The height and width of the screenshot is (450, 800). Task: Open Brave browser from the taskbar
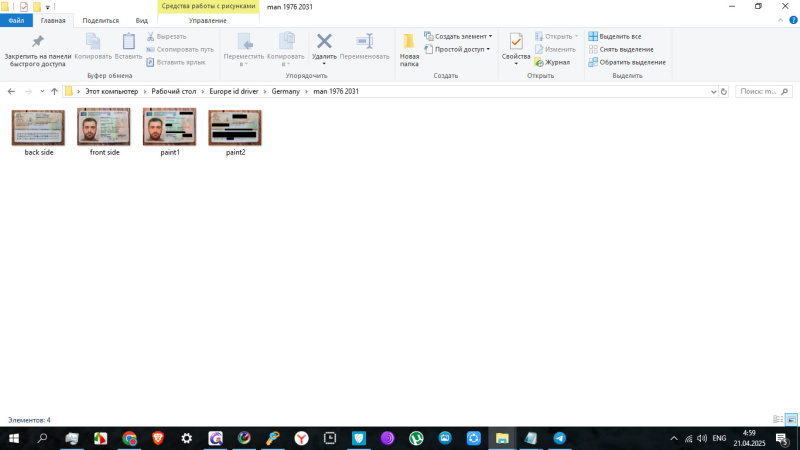pos(158,438)
